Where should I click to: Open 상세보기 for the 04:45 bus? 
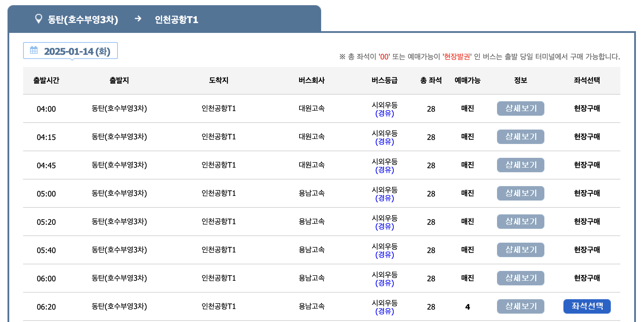tap(520, 165)
